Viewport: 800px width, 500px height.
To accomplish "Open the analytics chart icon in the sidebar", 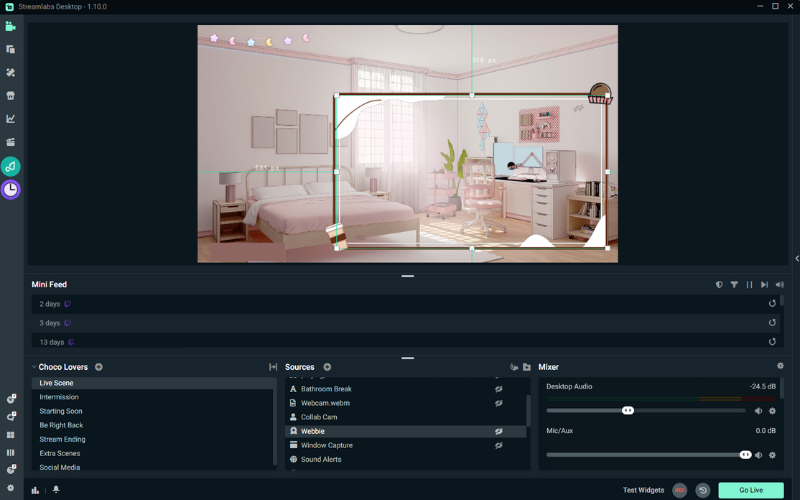I will coord(11,119).
